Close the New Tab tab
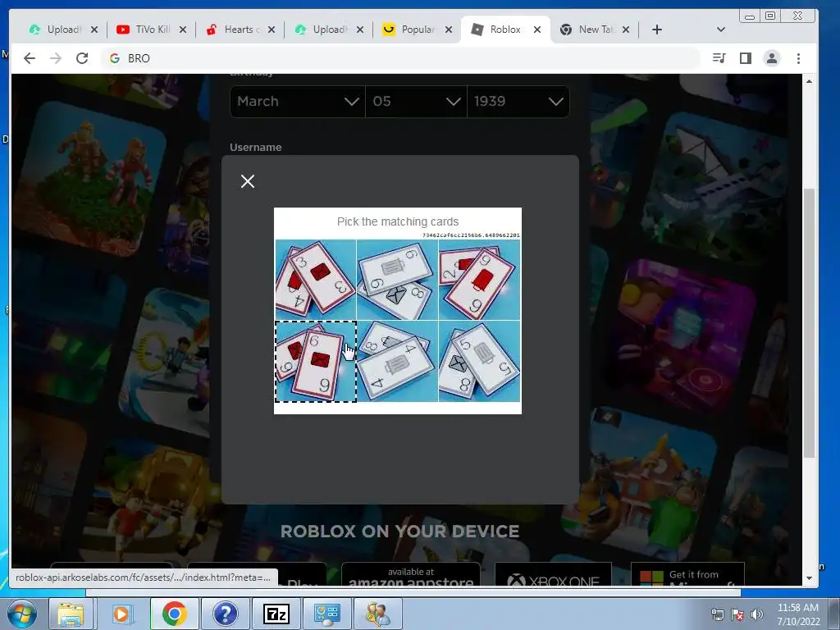The width and height of the screenshot is (840, 630). pyautogui.click(x=626, y=30)
